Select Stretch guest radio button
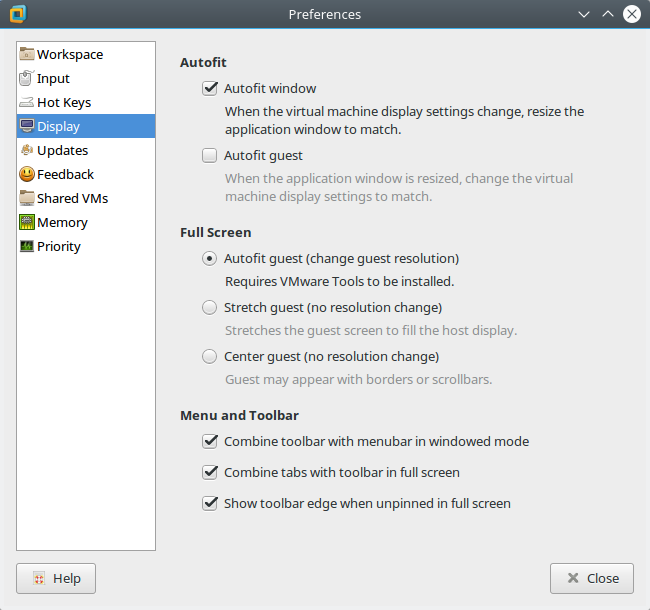 tap(210, 307)
